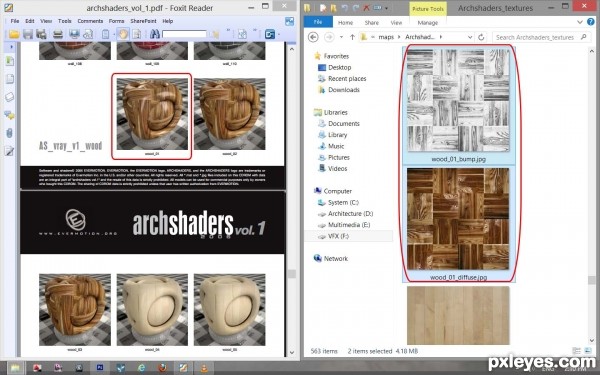Image resolution: width=600 pixels, height=375 pixels.
Task: Open Downloads in Explorer sidebar
Action: click(344, 90)
